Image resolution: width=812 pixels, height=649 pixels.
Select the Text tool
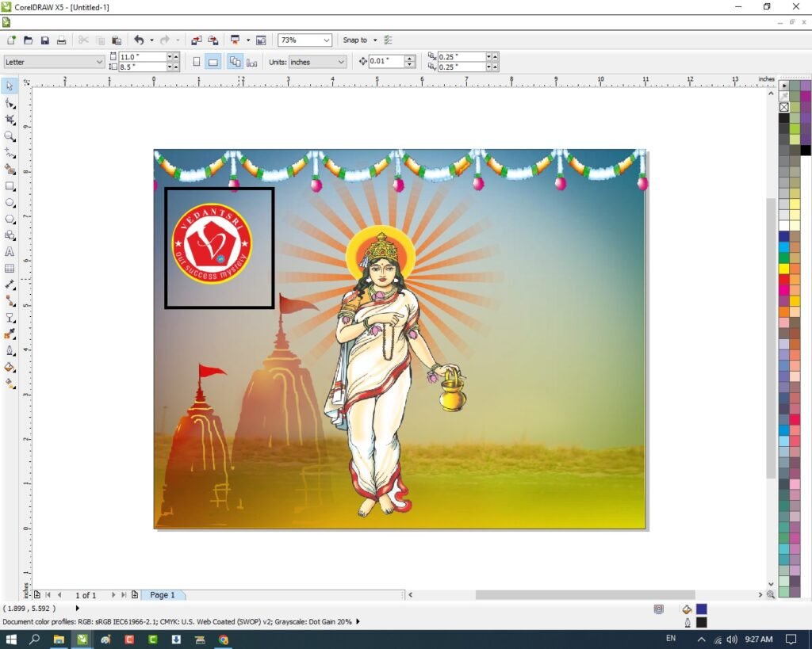[x=10, y=251]
